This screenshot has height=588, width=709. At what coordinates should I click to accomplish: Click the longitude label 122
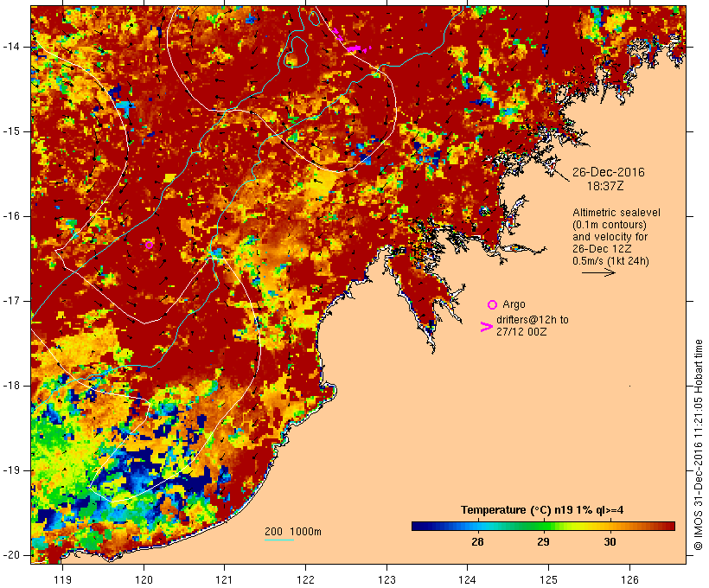point(306,579)
